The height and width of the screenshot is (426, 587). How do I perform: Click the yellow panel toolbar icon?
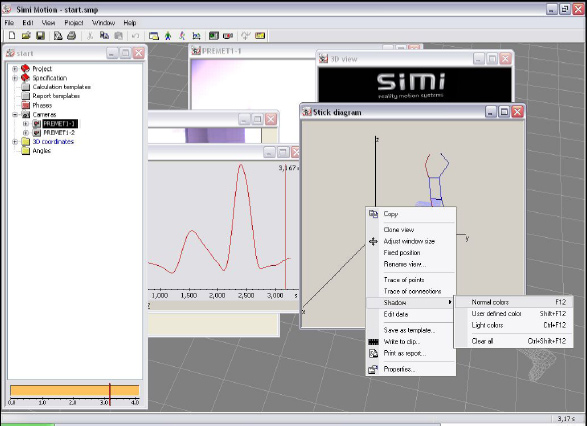point(260,36)
